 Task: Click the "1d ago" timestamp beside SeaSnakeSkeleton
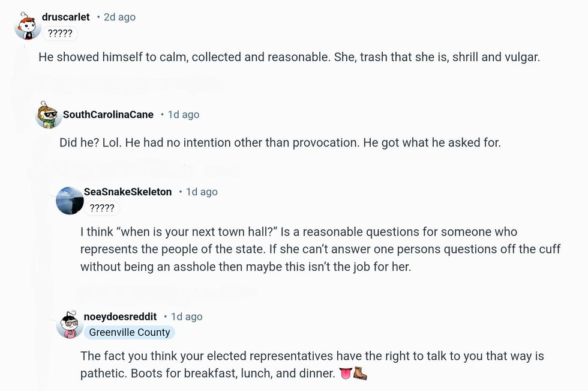click(202, 192)
